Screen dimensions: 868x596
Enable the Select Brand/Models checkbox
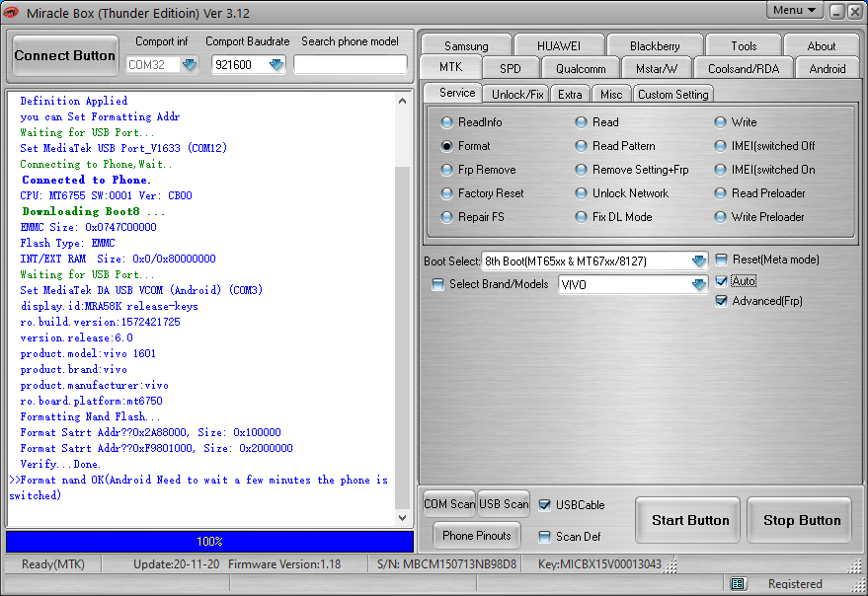point(437,284)
